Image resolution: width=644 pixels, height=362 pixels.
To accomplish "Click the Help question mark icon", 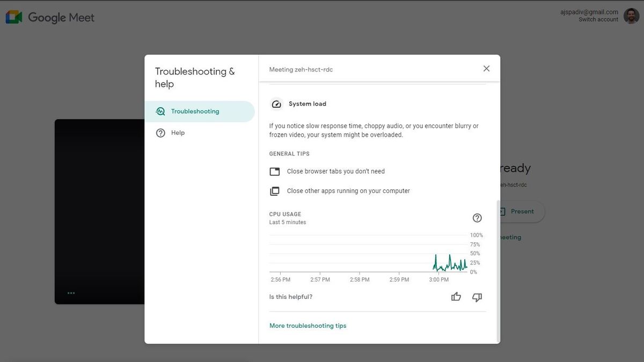I will (x=160, y=132).
